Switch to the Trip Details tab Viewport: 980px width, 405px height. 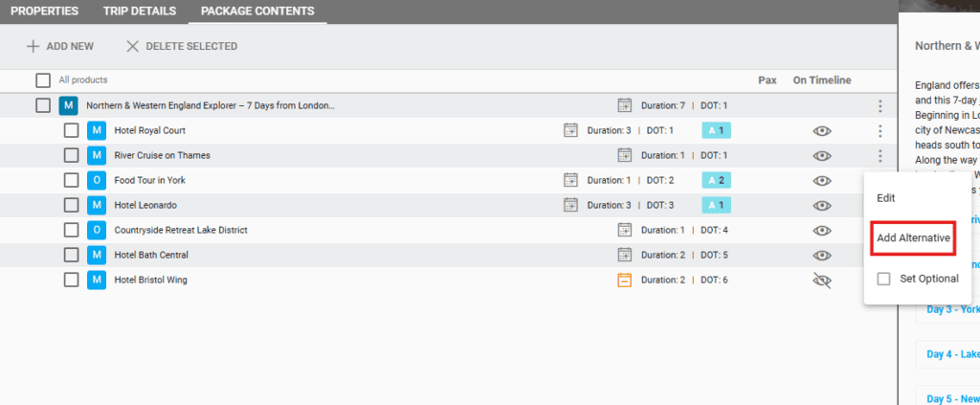(x=140, y=11)
